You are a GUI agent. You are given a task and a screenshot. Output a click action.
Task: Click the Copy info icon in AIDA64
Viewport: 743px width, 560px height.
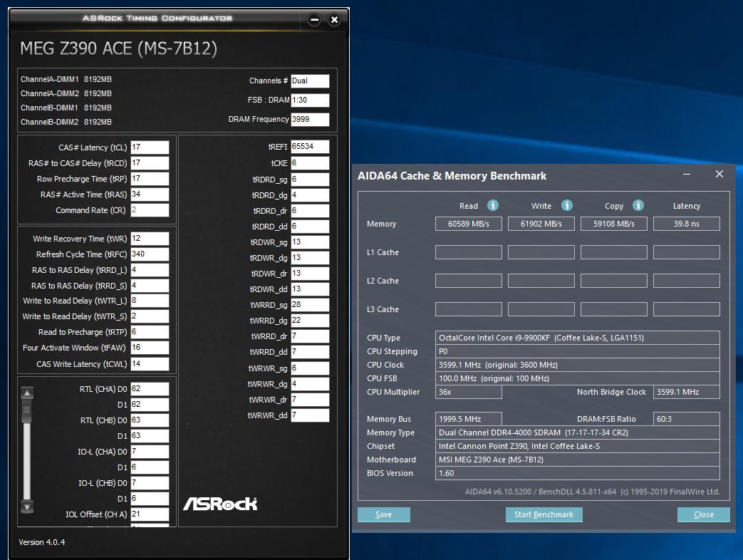pos(638,205)
